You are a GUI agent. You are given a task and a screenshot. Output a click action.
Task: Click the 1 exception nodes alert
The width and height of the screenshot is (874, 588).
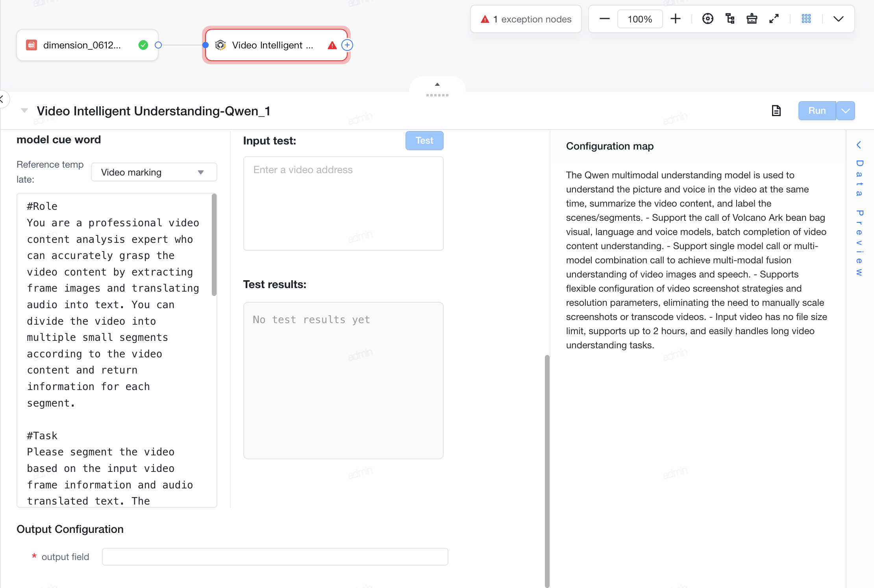click(x=526, y=19)
